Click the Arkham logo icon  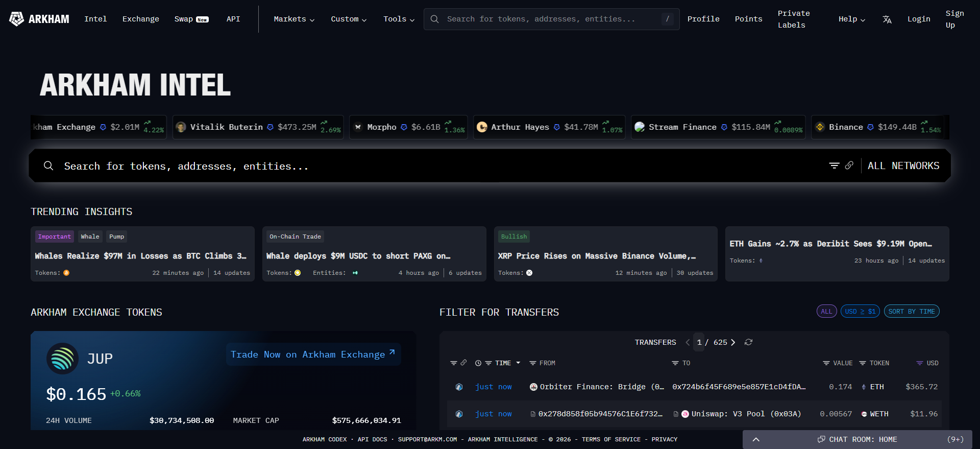coord(17,19)
